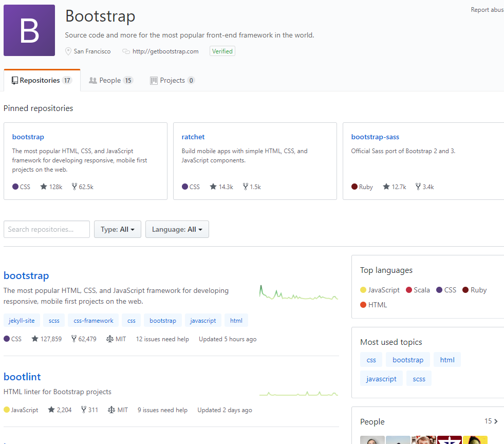The height and width of the screenshot is (444, 504).
Task: Select HTML in Top languages
Action: (374, 305)
